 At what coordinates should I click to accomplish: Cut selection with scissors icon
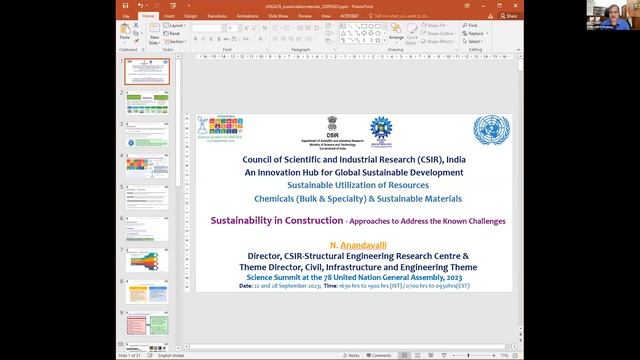(x=136, y=25)
